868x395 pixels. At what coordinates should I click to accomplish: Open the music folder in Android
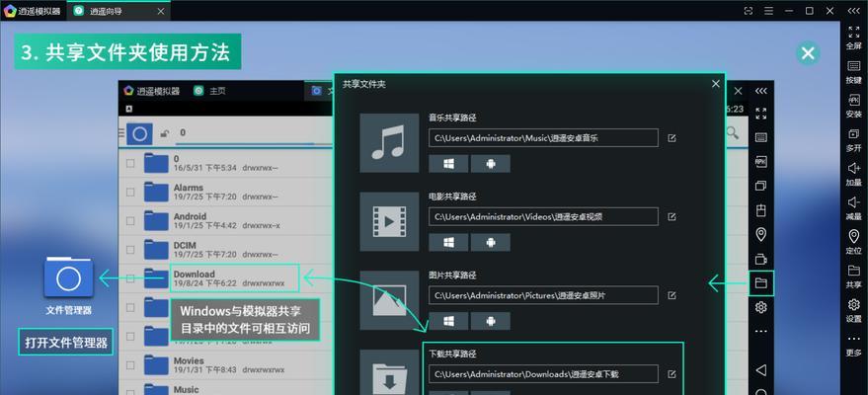[491, 164]
